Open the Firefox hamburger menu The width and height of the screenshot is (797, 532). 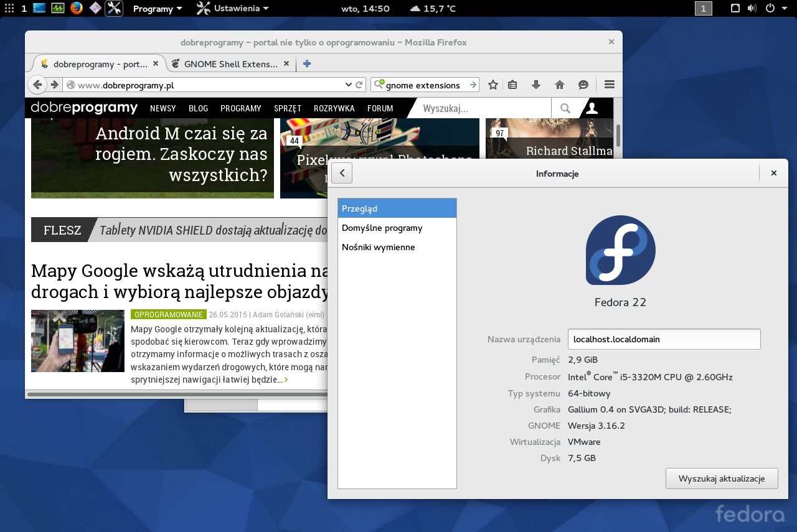(610, 85)
